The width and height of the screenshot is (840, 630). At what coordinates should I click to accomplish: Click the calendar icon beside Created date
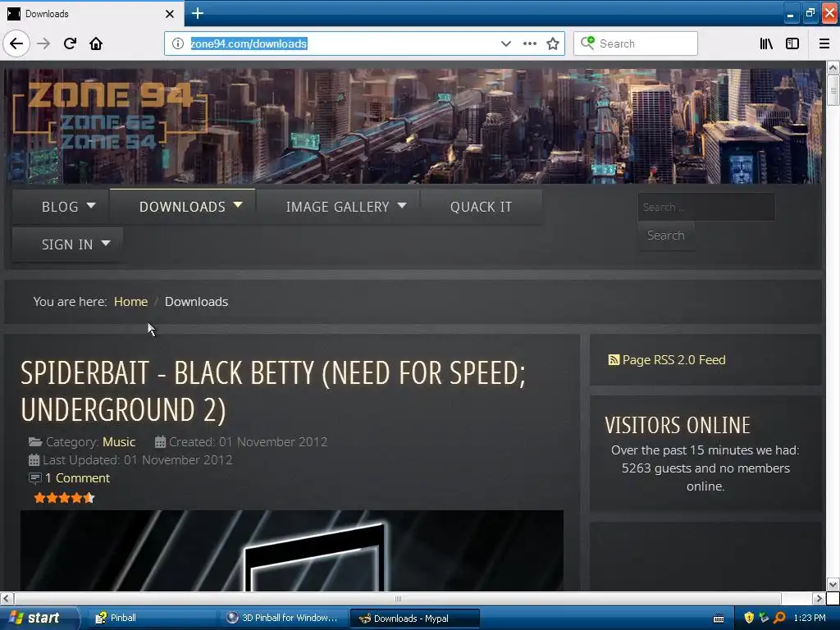click(160, 442)
